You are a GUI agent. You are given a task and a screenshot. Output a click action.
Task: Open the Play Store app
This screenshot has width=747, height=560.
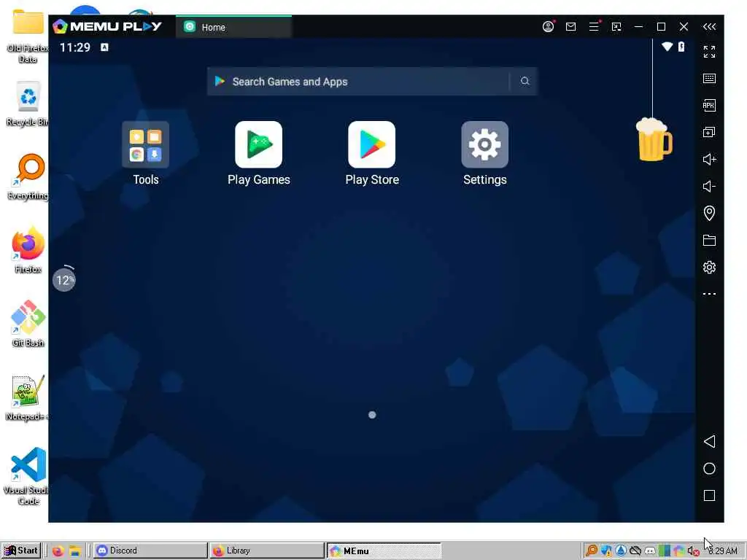coord(371,144)
